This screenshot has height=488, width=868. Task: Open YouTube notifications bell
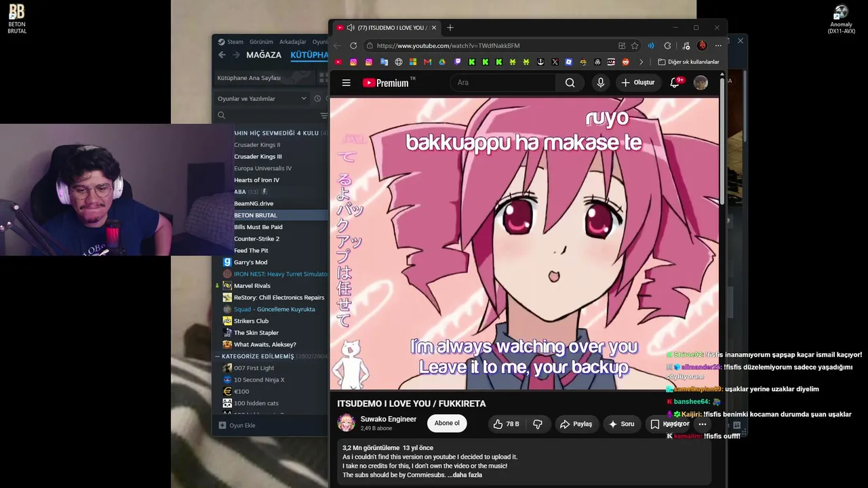tap(675, 83)
